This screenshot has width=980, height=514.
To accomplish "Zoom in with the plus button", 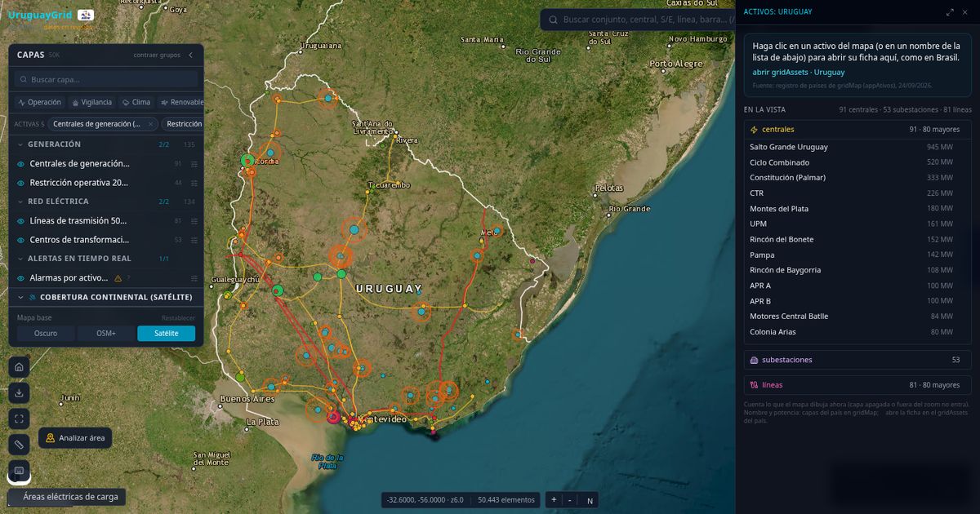I will (x=554, y=499).
